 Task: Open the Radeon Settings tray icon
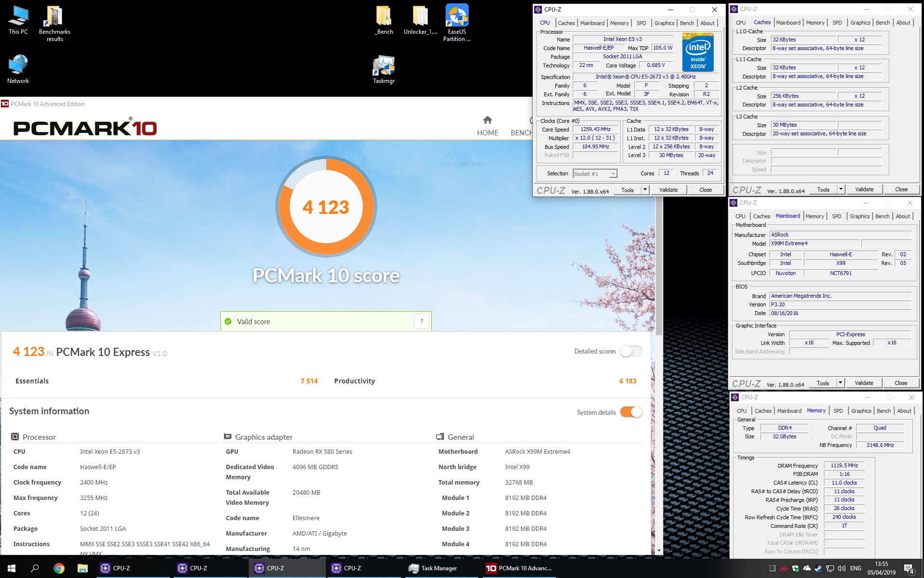[x=784, y=568]
